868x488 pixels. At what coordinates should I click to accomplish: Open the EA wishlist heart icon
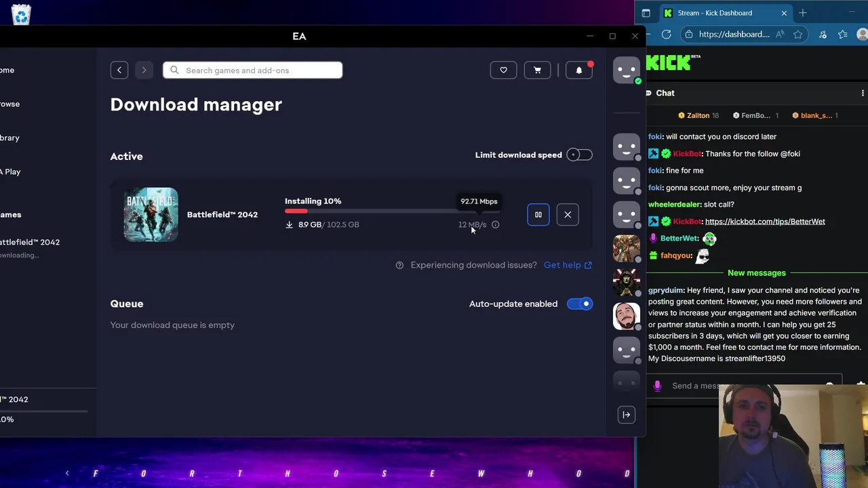click(503, 70)
